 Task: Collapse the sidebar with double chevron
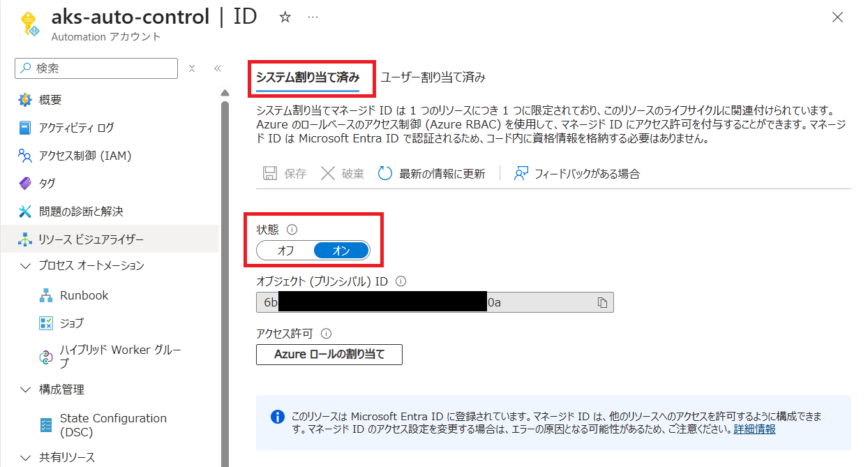coord(217,68)
